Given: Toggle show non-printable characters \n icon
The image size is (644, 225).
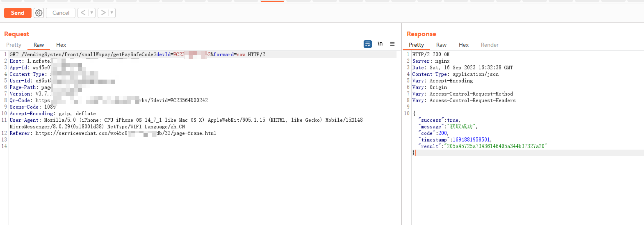Looking at the screenshot, I should 380,44.
